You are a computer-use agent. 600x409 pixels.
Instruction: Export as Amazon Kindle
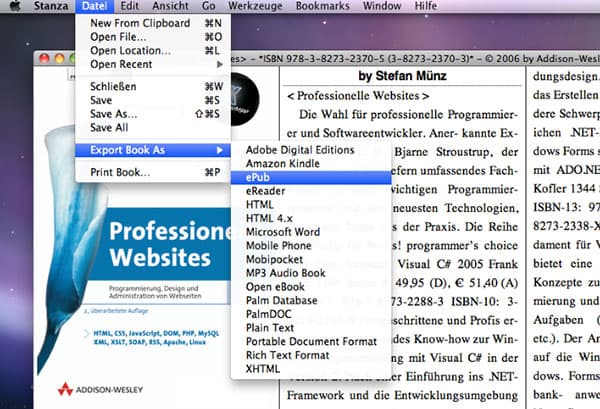click(x=311, y=164)
